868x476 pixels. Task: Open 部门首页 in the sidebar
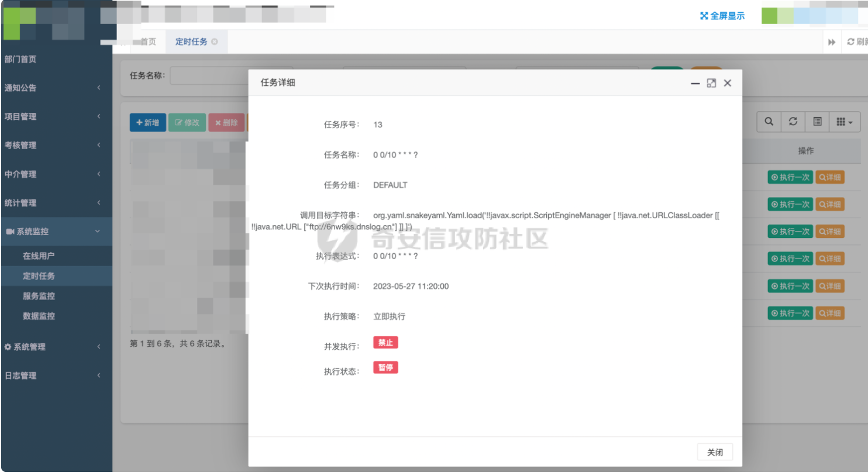[56, 59]
